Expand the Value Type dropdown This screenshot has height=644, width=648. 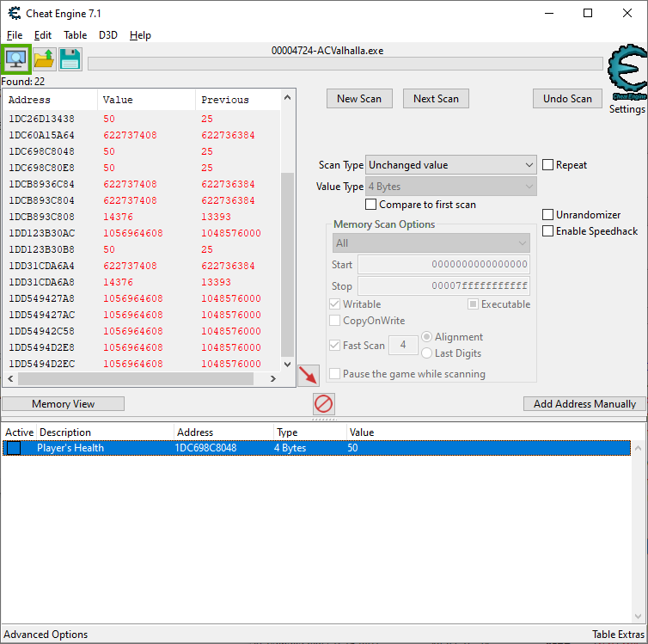point(451,187)
